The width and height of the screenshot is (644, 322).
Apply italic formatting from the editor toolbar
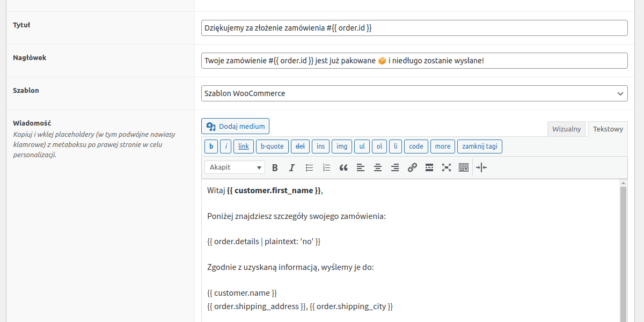coord(292,167)
